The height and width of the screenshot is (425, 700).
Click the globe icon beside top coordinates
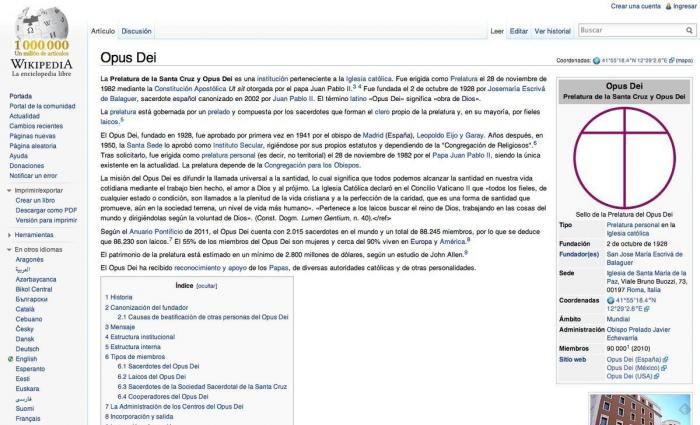(596, 61)
